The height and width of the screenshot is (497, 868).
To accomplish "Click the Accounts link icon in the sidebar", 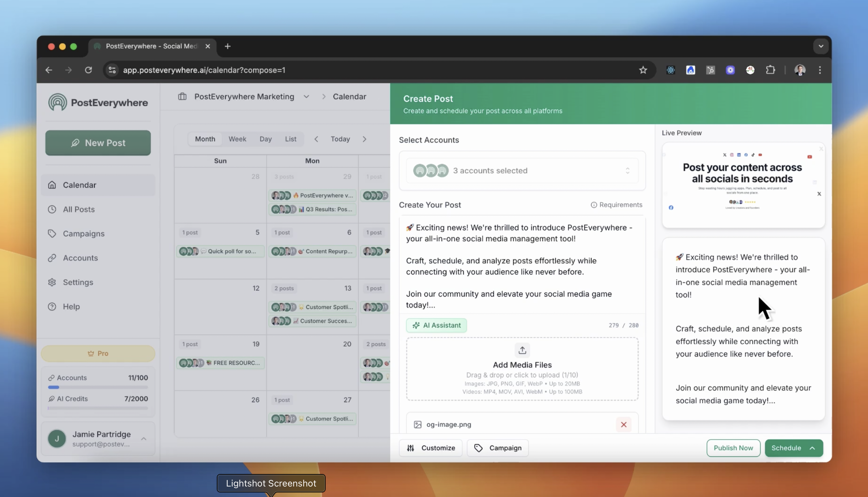I will point(52,258).
